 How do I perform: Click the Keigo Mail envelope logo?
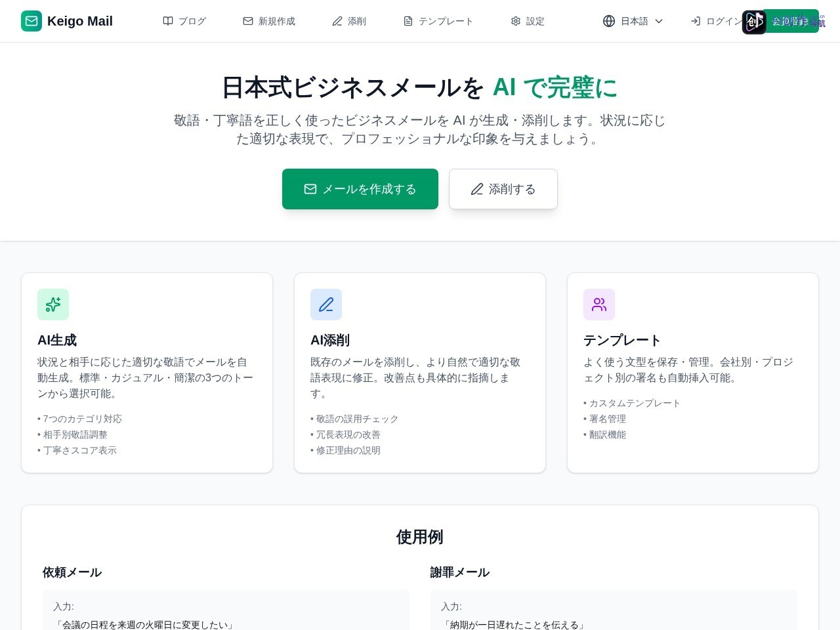point(31,21)
